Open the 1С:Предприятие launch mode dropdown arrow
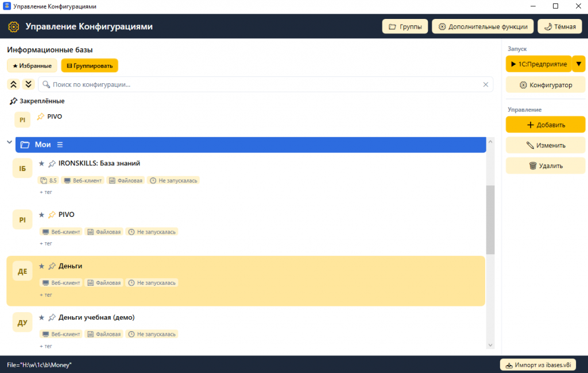Image resolution: width=588 pixels, height=373 pixels. 579,64
